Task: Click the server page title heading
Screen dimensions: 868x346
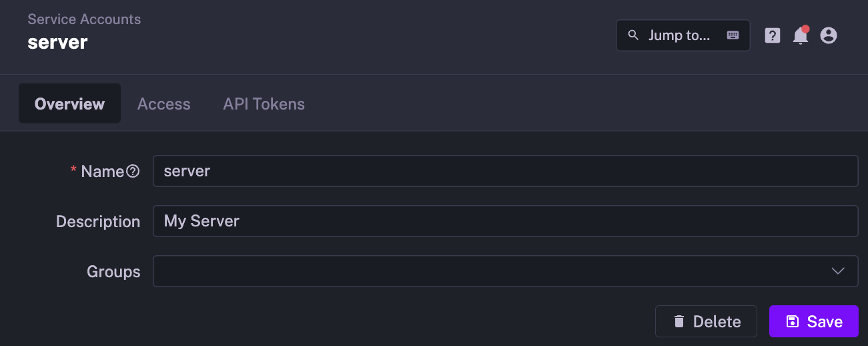Action: coord(57,42)
